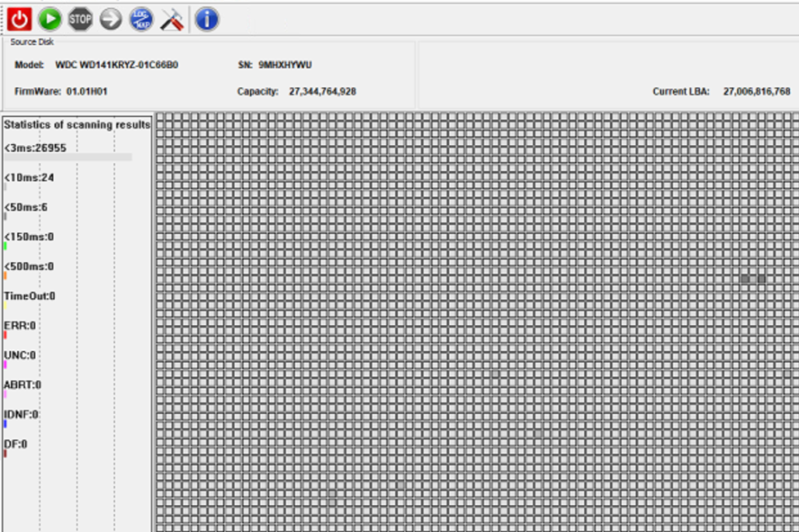799x532 pixels.
Task: Open the blue info icon
Action: pos(206,19)
